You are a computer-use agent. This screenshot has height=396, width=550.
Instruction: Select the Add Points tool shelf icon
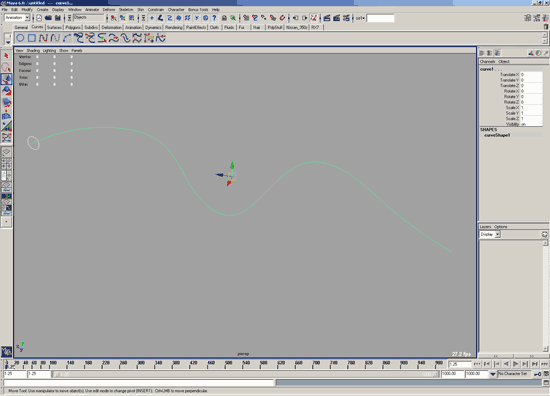point(149,38)
